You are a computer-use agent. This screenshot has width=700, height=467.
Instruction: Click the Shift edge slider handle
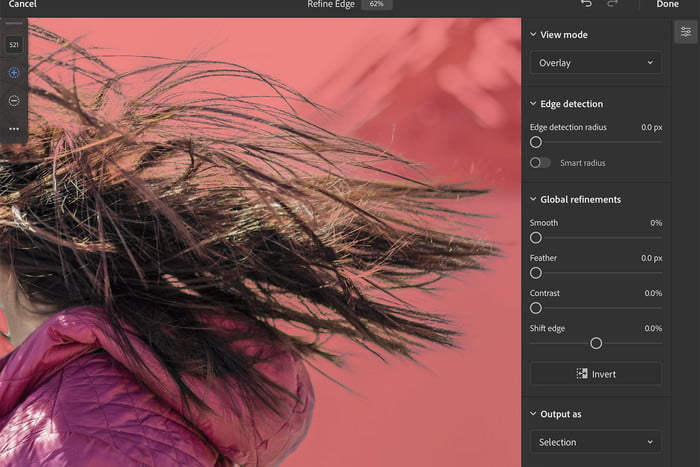coord(596,343)
